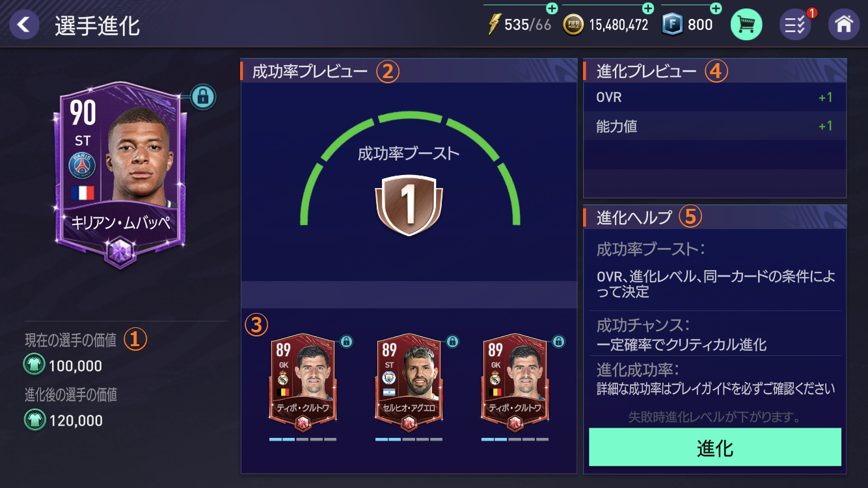Viewport: 868px width, 488px height.
Task: Return to home via house icon
Action: click(x=844, y=25)
